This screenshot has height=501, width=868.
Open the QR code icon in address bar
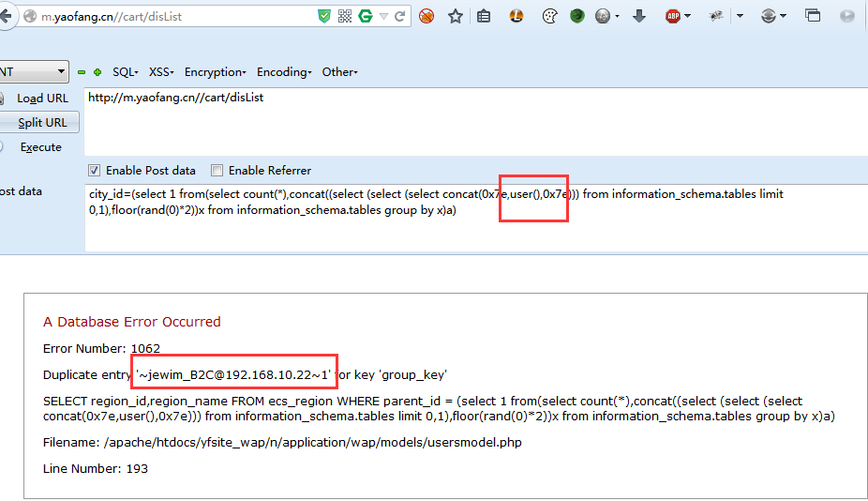[344, 17]
